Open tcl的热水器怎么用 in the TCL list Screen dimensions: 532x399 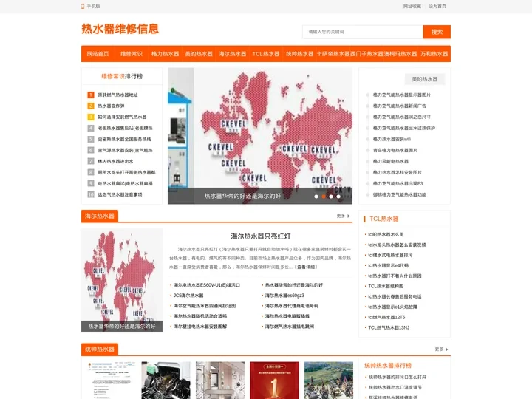point(386,234)
